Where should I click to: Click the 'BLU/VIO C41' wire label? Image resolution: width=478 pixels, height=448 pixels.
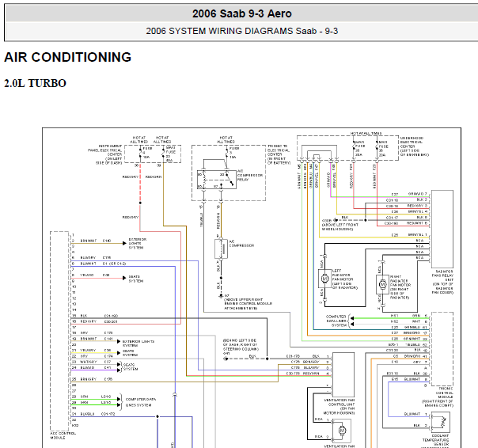pyautogui.click(x=96, y=368)
